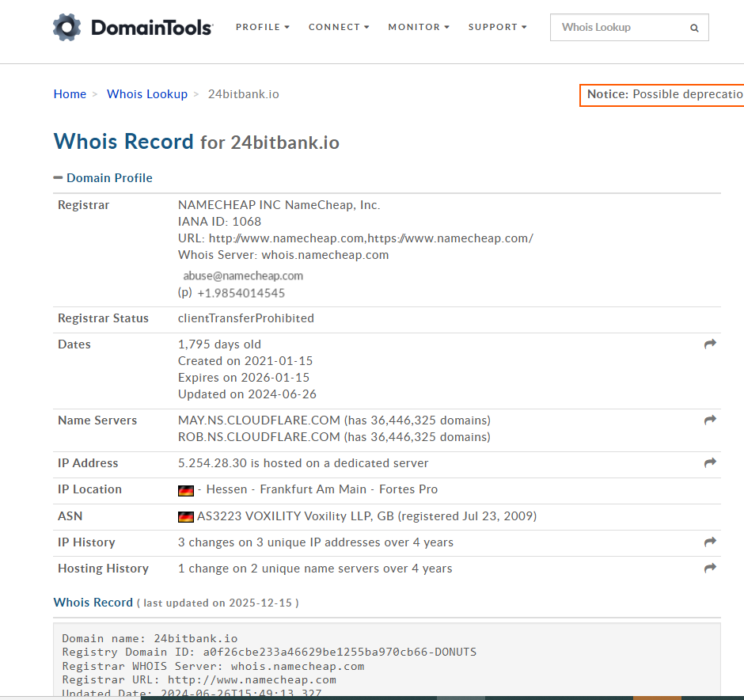Click the Whois Record for 24bitbank.io heading
The height and width of the screenshot is (700, 744).
click(x=196, y=142)
